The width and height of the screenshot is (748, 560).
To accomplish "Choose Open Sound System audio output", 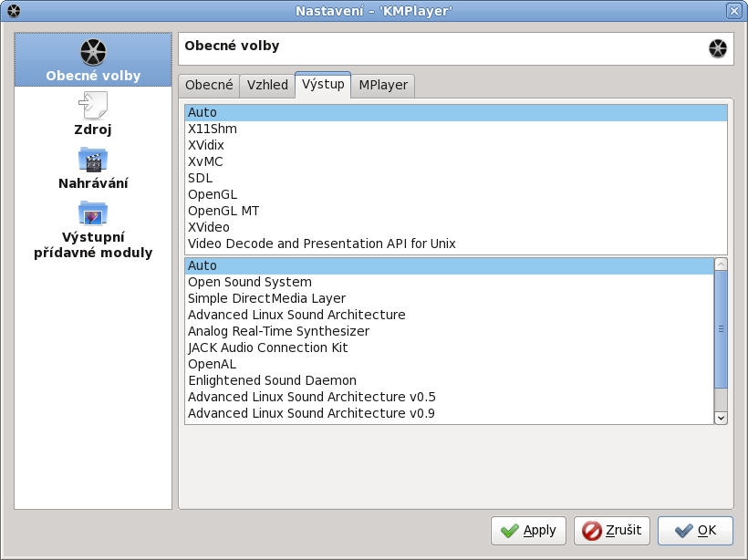I will click(250, 282).
